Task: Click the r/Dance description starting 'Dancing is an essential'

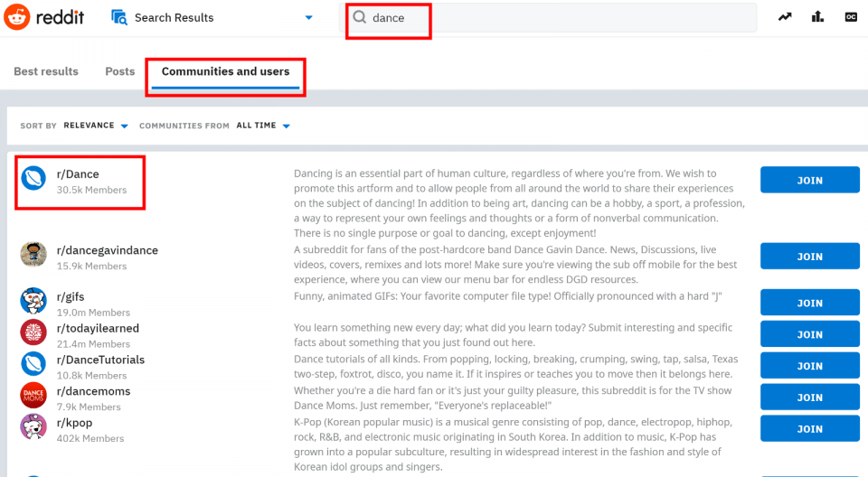Action: 519,203
